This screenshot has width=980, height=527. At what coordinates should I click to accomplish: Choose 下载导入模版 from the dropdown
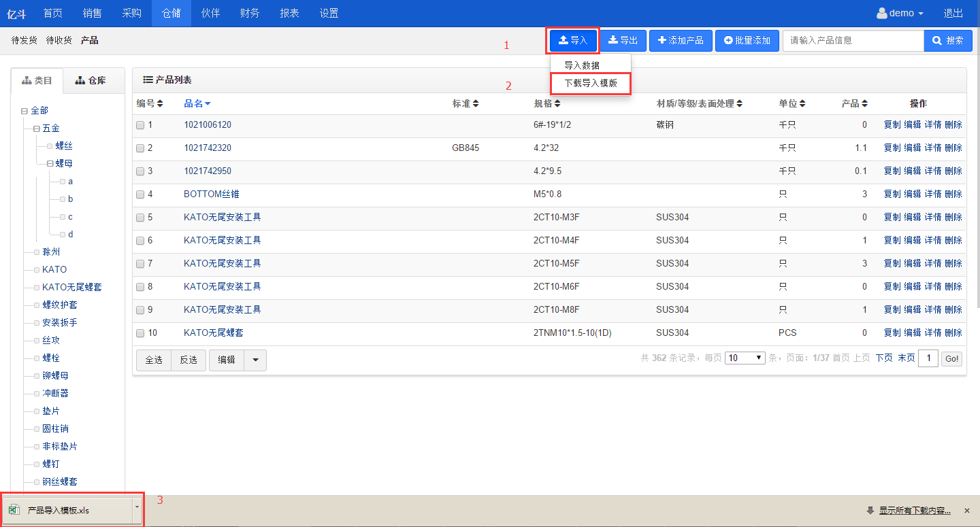[591, 83]
